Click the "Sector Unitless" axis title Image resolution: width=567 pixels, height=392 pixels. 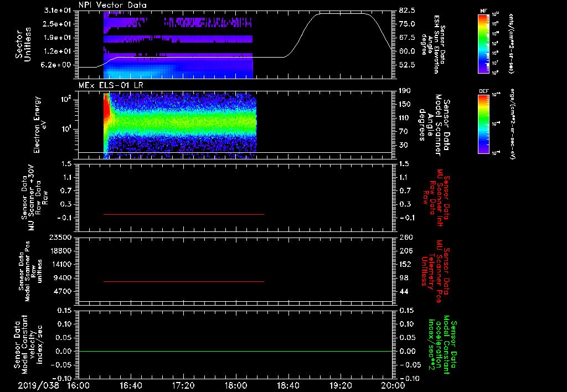23,44
